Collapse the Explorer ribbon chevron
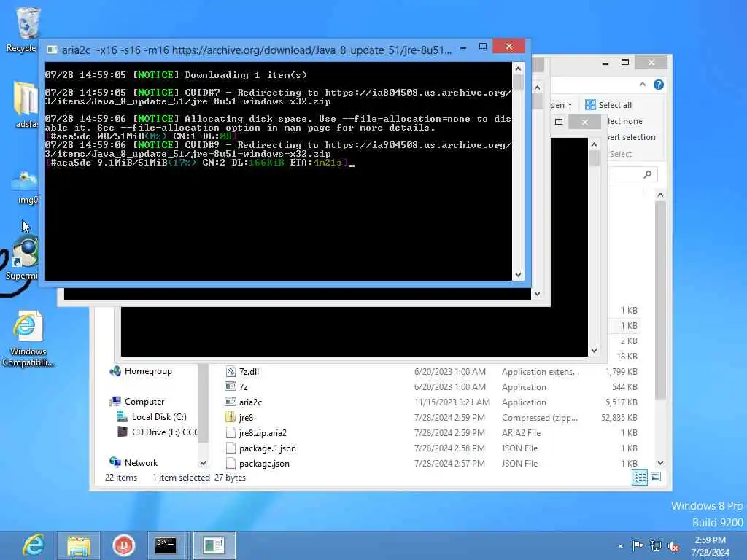The width and height of the screenshot is (747, 560). [x=642, y=85]
